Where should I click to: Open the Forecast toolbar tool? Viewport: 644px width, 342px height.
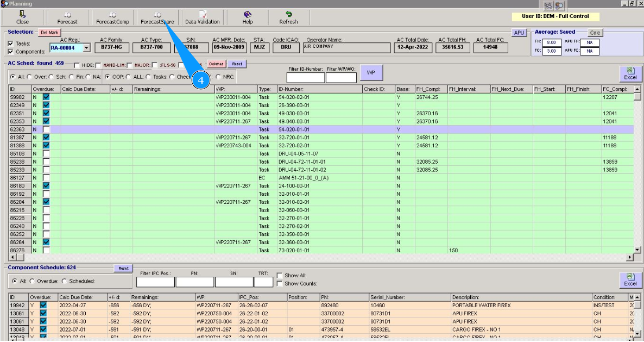pyautogui.click(x=67, y=17)
